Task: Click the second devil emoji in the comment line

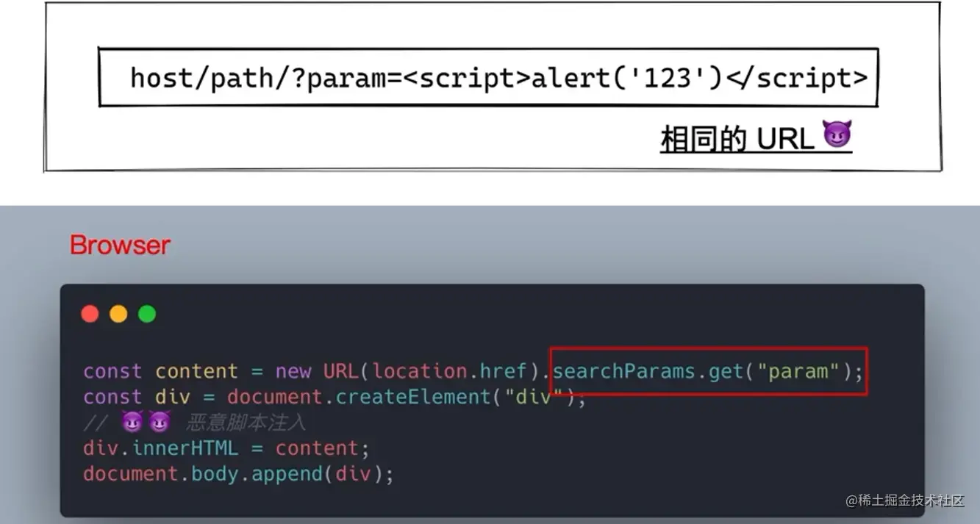Action: coord(159,422)
